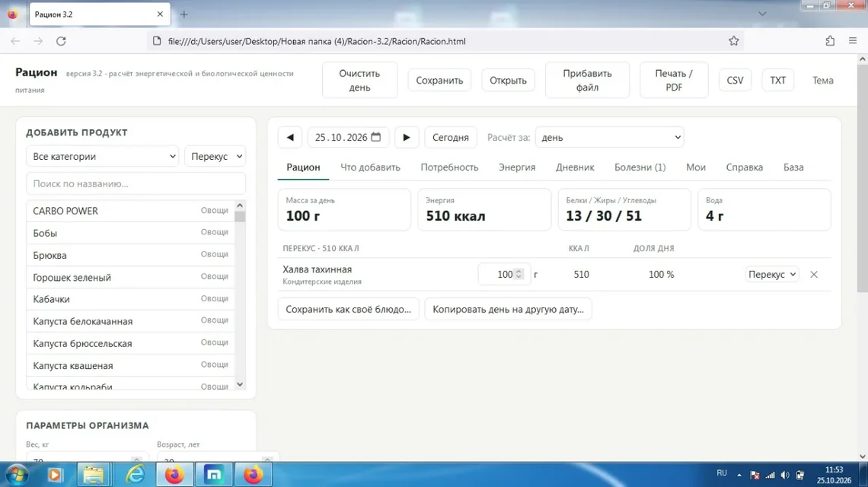Click Очистить день button

(x=360, y=80)
